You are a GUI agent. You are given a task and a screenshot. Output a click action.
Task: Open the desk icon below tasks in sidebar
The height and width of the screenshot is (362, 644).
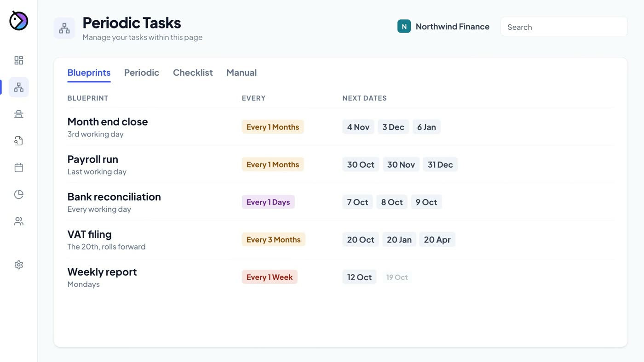pyautogui.click(x=19, y=114)
